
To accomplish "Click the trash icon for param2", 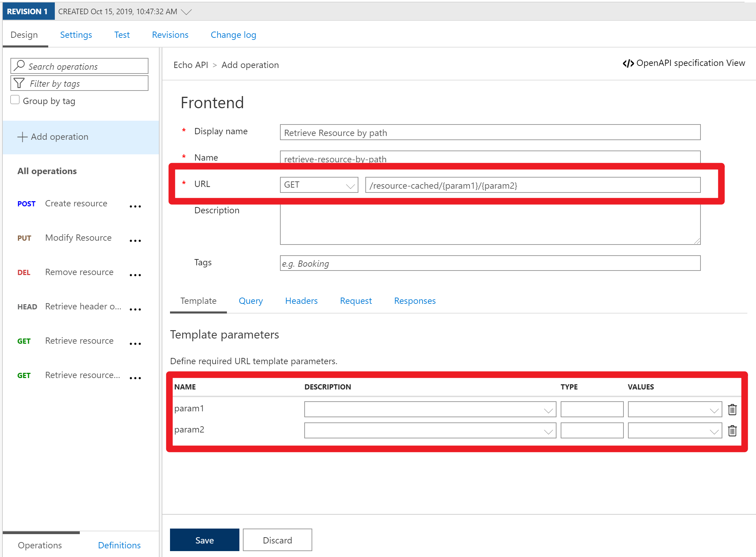I will tap(732, 431).
